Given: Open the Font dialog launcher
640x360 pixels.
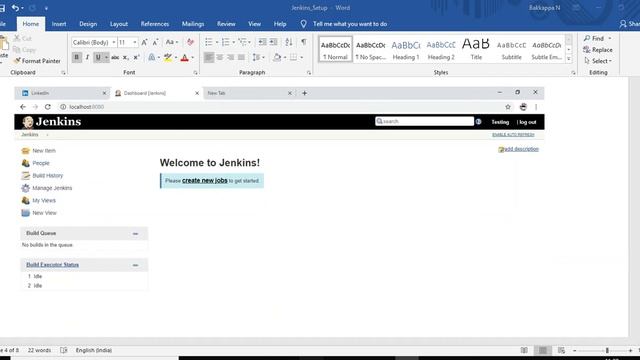Looking at the screenshot, I should 195,73.
